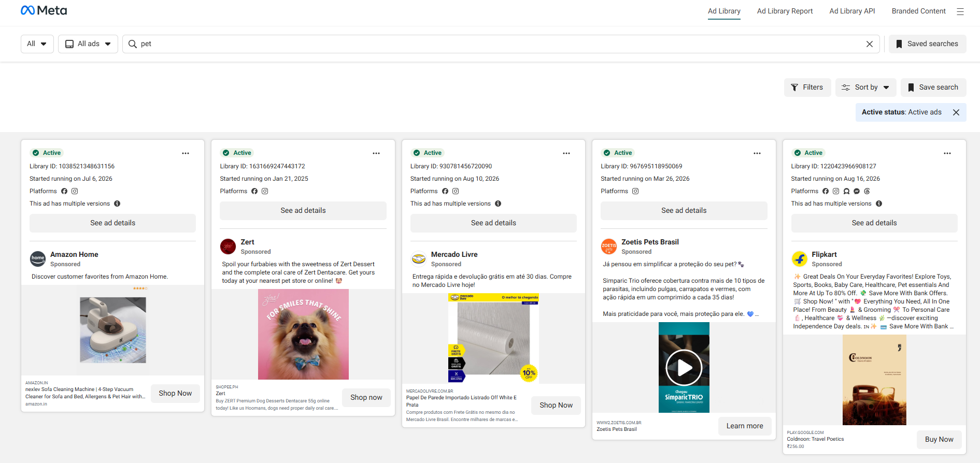
Task: Open the hamburger menu in the header
Action: tap(960, 11)
